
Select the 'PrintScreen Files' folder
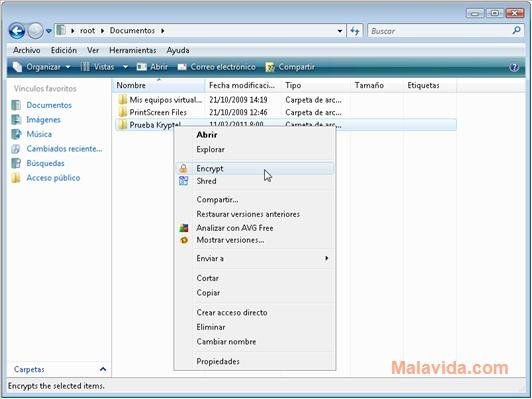tap(158, 112)
